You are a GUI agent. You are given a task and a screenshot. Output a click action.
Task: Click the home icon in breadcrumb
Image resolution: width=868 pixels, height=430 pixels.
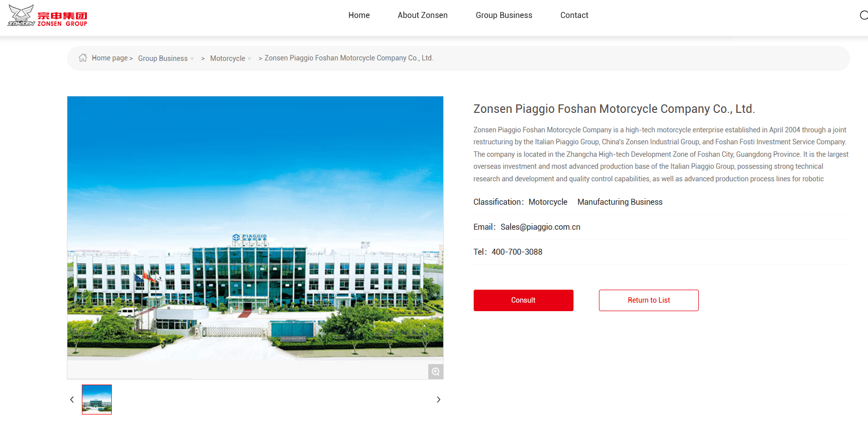pyautogui.click(x=83, y=58)
